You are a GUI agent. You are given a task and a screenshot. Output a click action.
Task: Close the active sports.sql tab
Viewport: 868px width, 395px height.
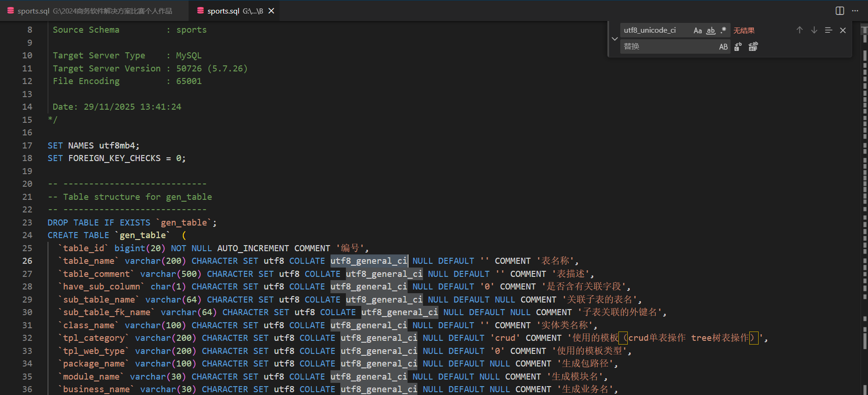271,11
